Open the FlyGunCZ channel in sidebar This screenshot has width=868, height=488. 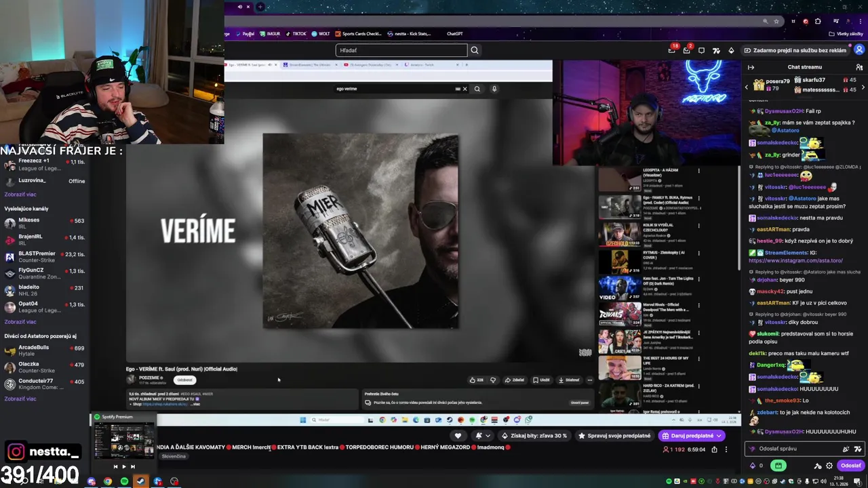tap(45, 273)
